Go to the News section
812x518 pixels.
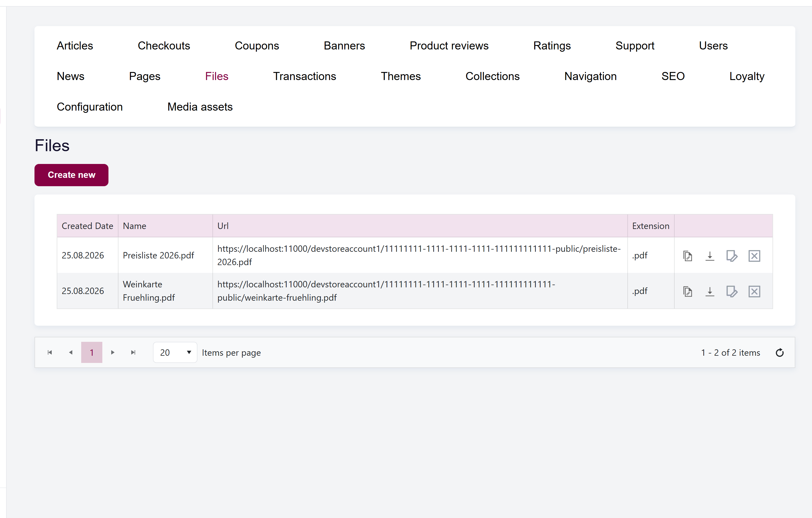tap(70, 76)
